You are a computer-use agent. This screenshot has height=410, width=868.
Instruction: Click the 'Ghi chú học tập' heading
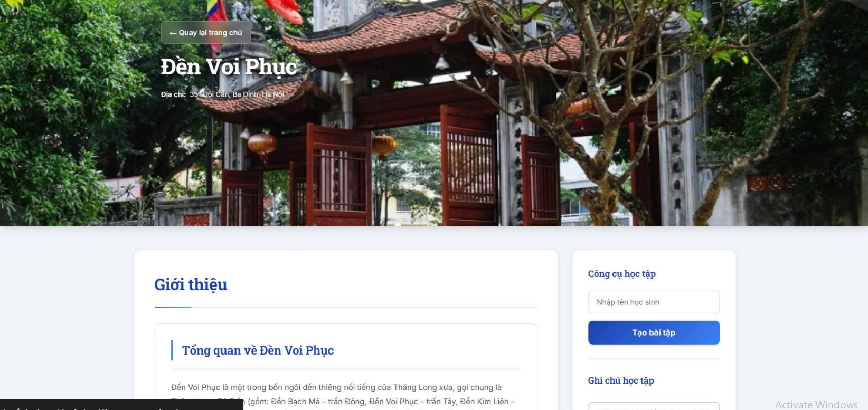coord(621,380)
